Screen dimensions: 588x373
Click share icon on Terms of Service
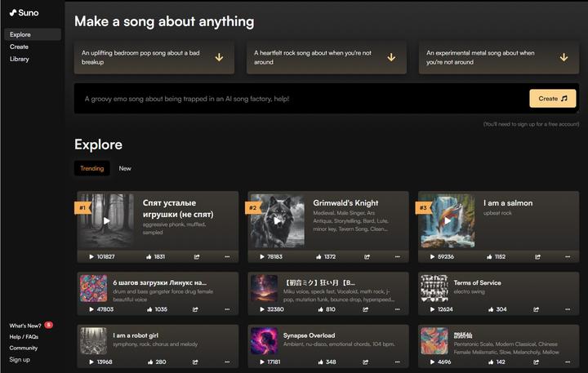coord(537,309)
